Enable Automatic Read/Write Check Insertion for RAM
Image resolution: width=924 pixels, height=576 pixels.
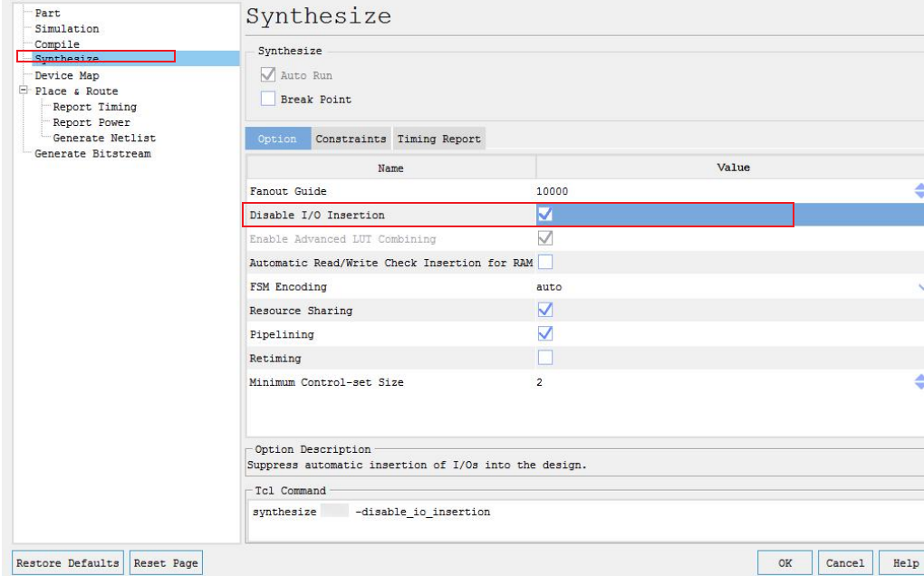(545, 262)
